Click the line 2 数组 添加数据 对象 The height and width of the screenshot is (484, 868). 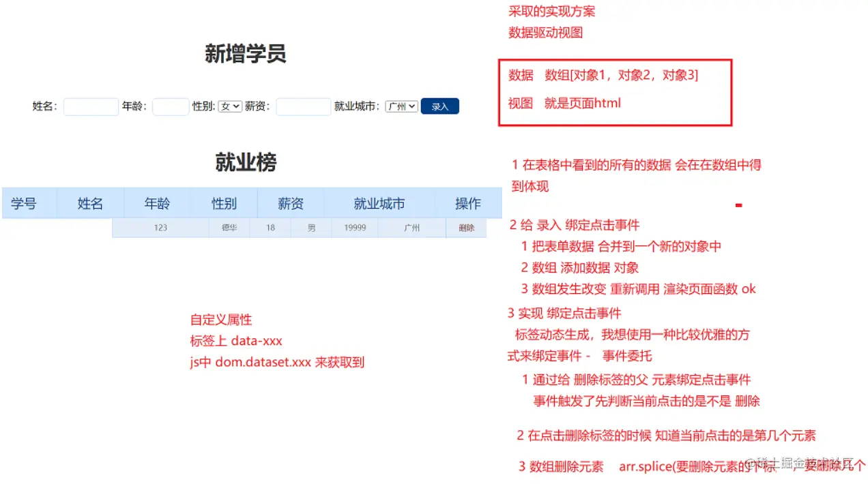click(580, 268)
